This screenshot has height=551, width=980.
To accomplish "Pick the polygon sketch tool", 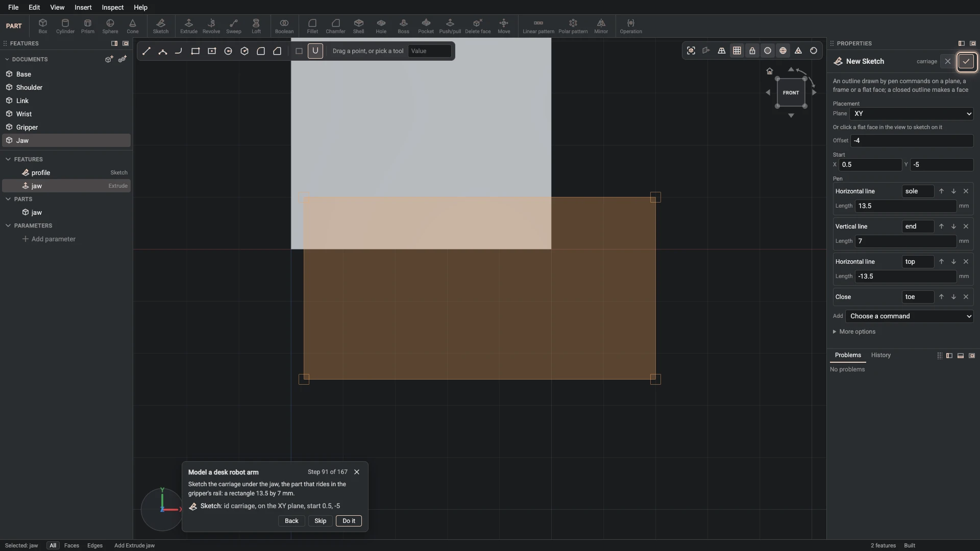I will click(244, 51).
